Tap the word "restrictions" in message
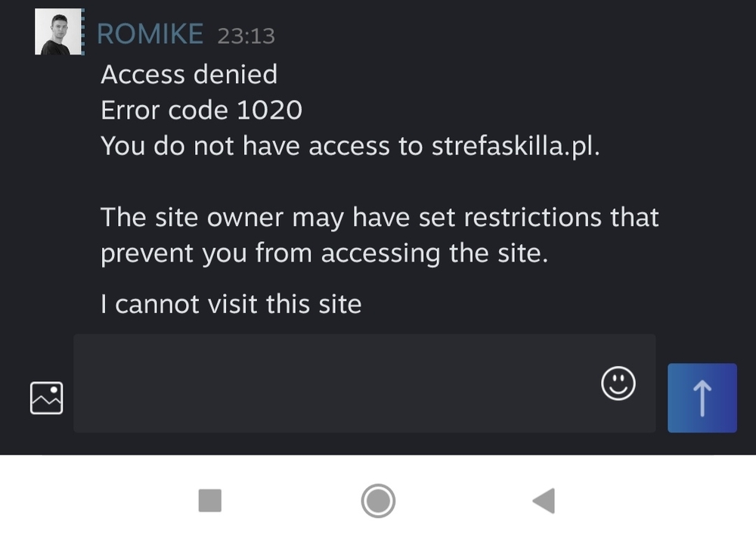The height and width of the screenshot is (546, 756). click(533, 217)
